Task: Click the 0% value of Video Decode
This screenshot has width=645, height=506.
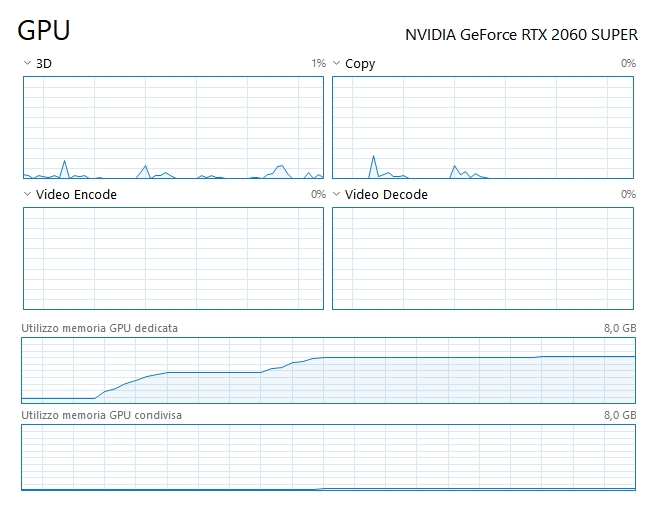Action: point(628,194)
